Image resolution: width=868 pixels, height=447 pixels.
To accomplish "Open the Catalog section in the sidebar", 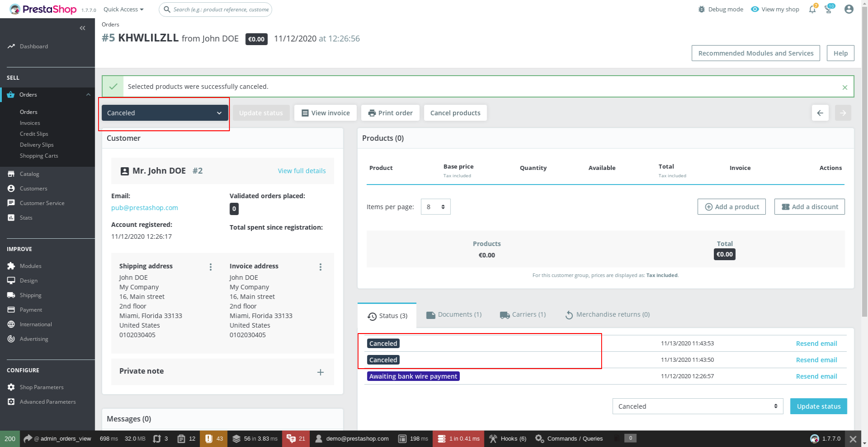I will (29, 174).
